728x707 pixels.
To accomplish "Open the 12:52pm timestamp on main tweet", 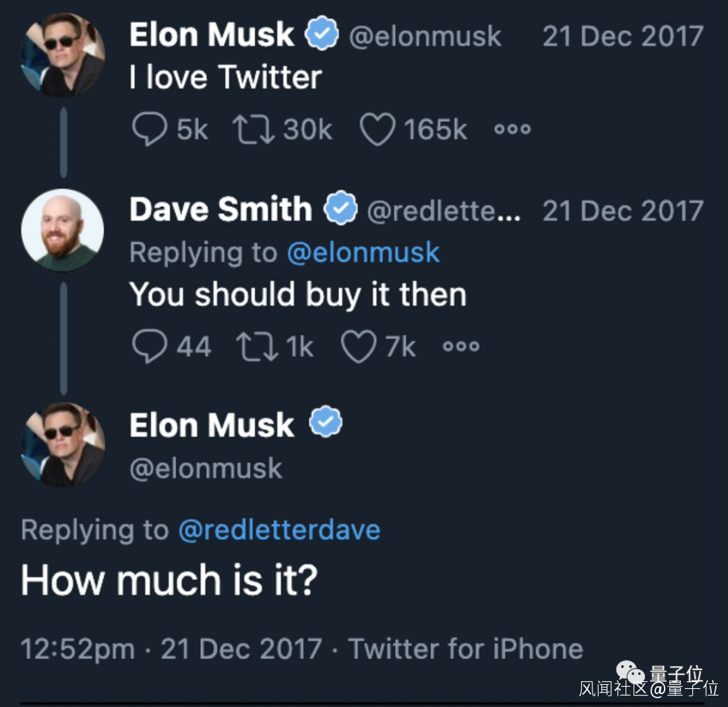I will pyautogui.click(x=78, y=649).
